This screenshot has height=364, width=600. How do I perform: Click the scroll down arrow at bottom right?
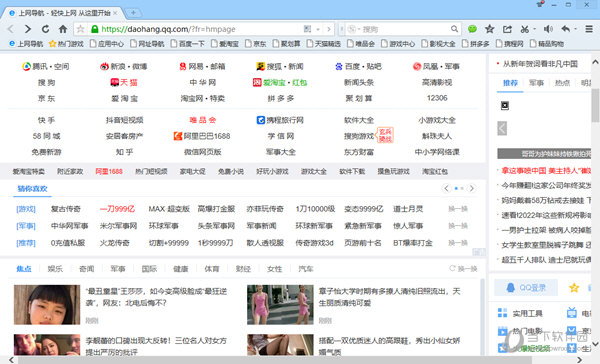tap(595, 343)
